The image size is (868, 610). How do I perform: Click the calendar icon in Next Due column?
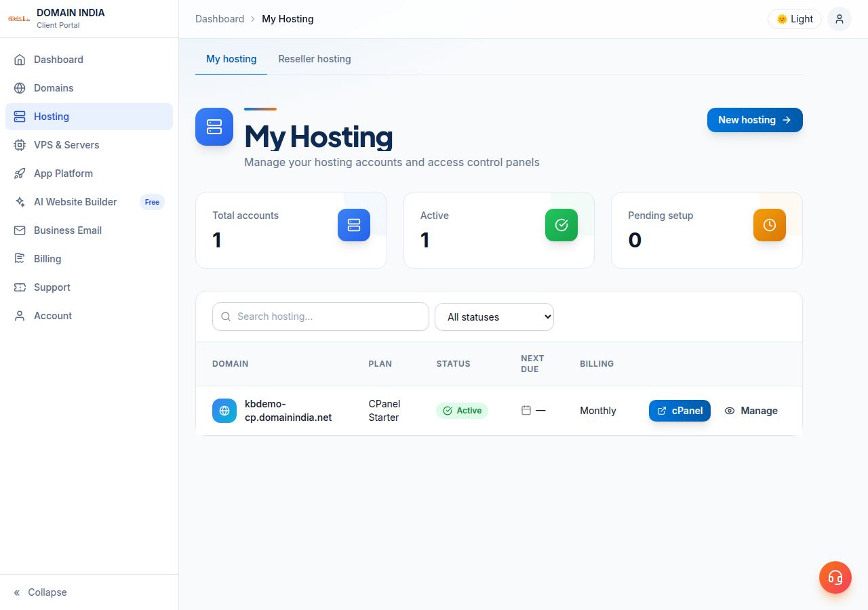point(526,410)
